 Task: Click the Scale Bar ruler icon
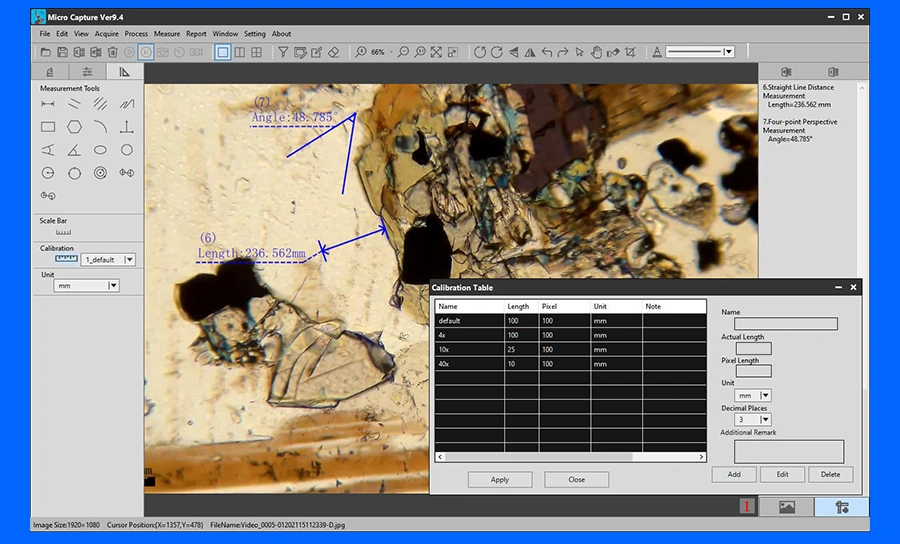pyautogui.click(x=63, y=232)
